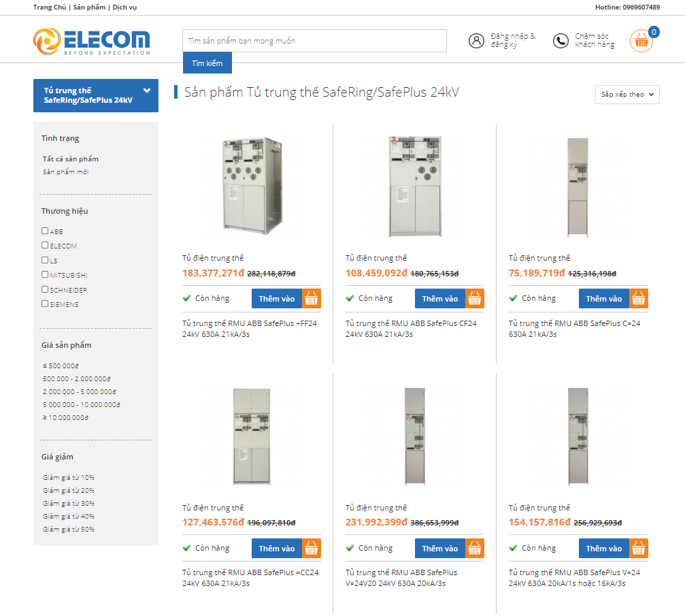
Task: Enable the SCHNEIDER brand filter
Action: pos(46,289)
